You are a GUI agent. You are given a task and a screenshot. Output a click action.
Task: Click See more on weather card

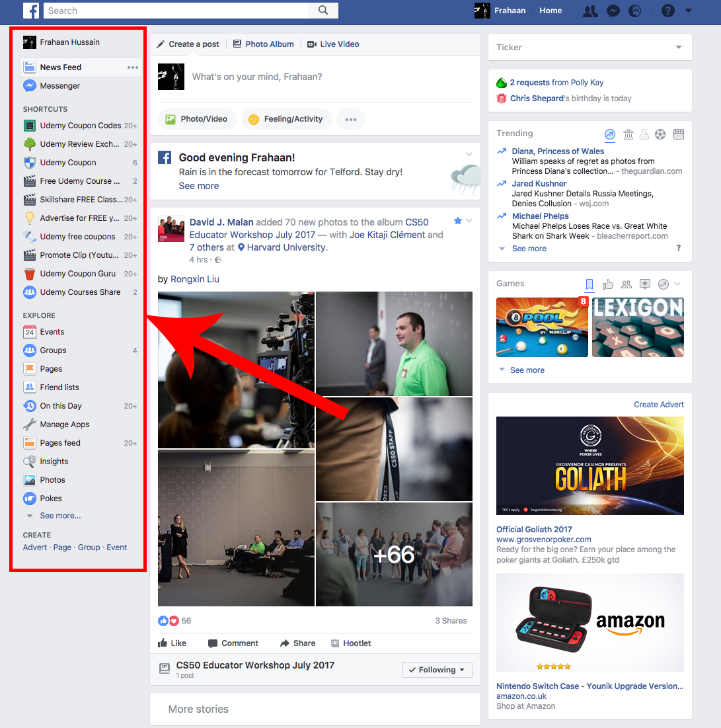198,186
